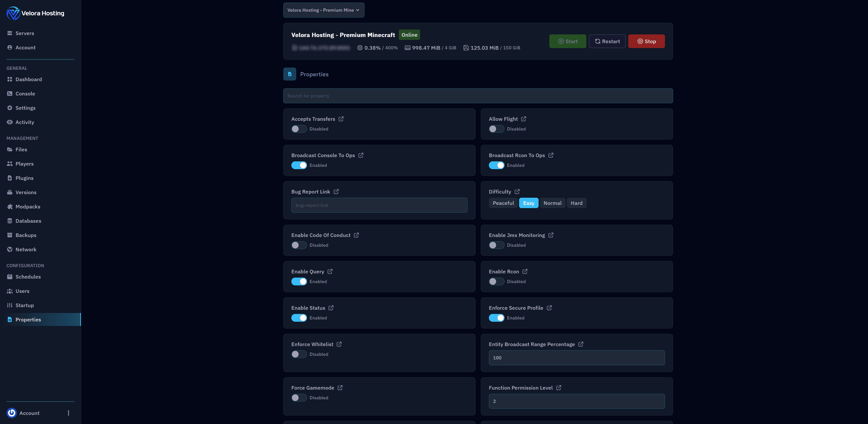Click the Account three-dot menu icon
868x424 pixels.
(69, 413)
